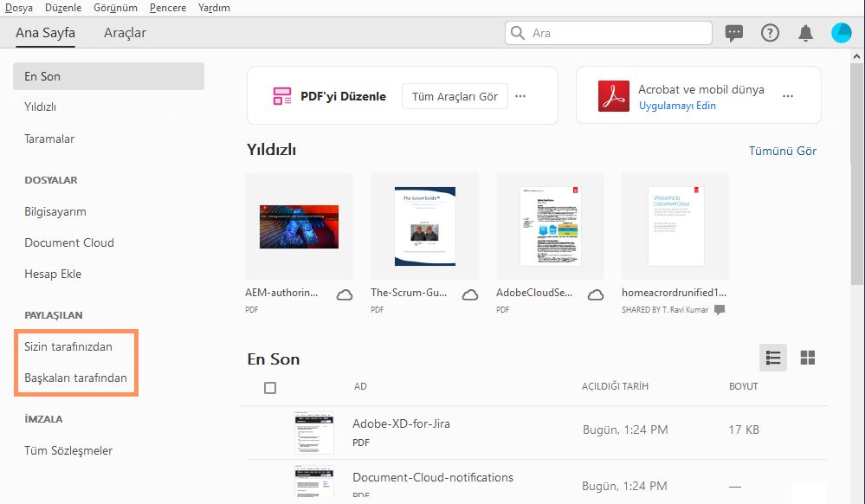Select the Document-Cloud-notifications file name
This screenshot has width=865, height=504.
433,477
